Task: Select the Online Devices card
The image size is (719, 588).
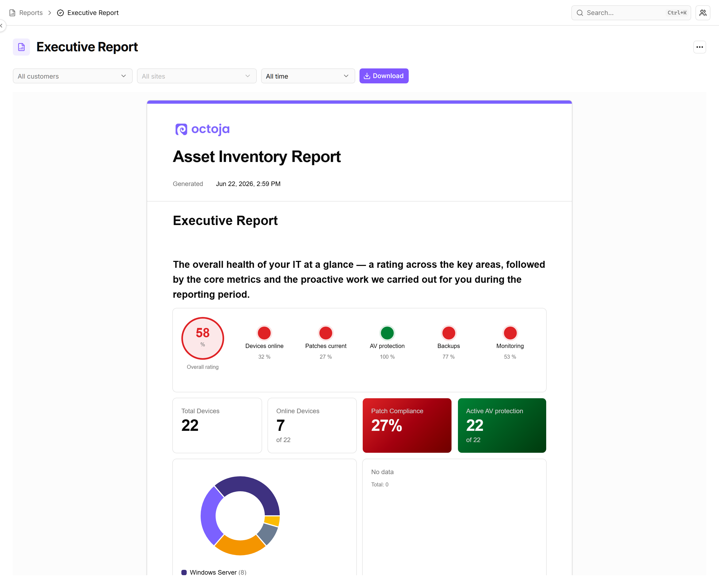Action: [x=312, y=425]
